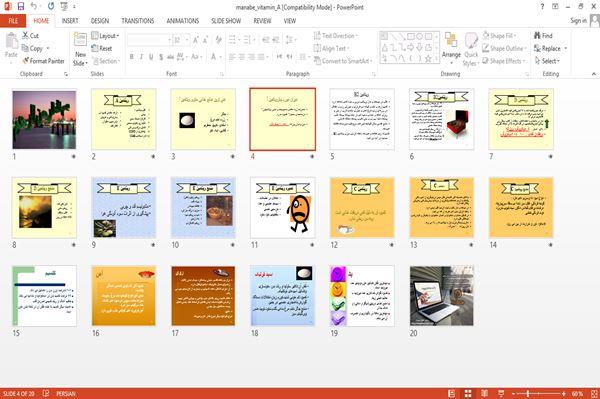Click the Save icon in quick access toolbar
The image size is (600, 399).
point(21,6)
